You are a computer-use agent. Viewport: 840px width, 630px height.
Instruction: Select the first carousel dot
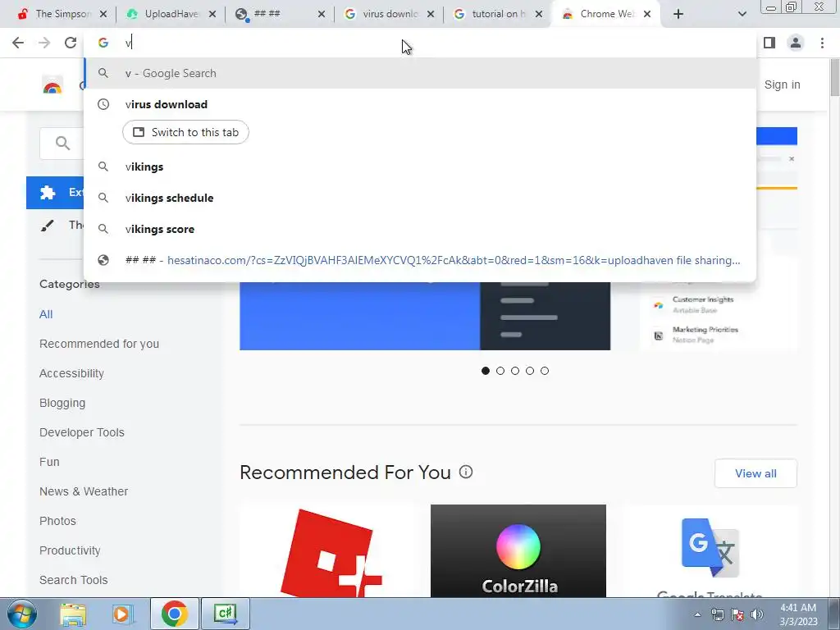(486, 371)
